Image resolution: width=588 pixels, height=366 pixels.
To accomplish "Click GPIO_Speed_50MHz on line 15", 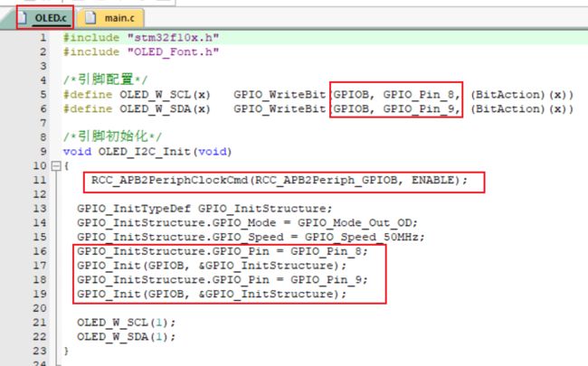I will 362,237.
